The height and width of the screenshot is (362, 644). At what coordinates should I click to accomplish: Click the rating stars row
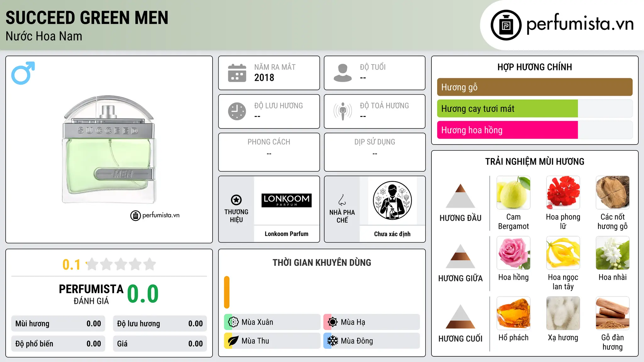pyautogui.click(x=121, y=264)
